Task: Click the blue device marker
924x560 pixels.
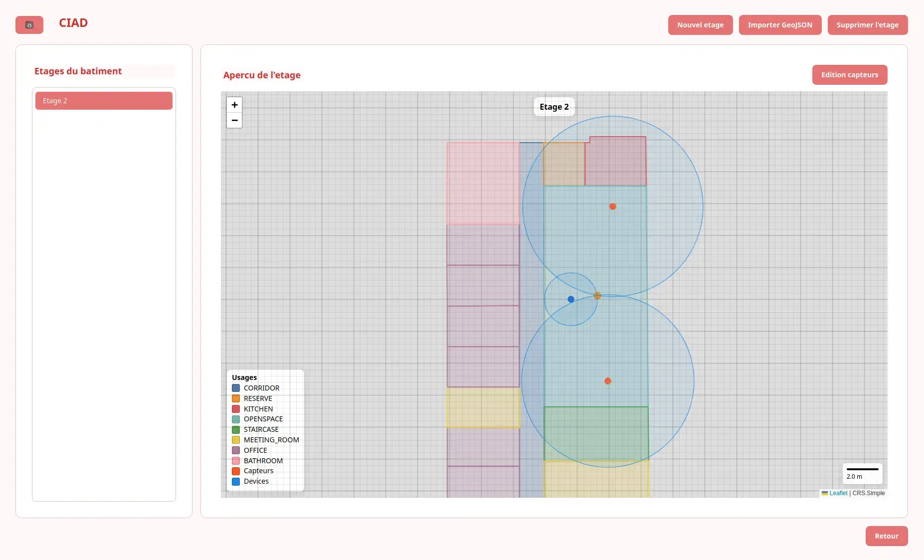Action: [x=571, y=299]
